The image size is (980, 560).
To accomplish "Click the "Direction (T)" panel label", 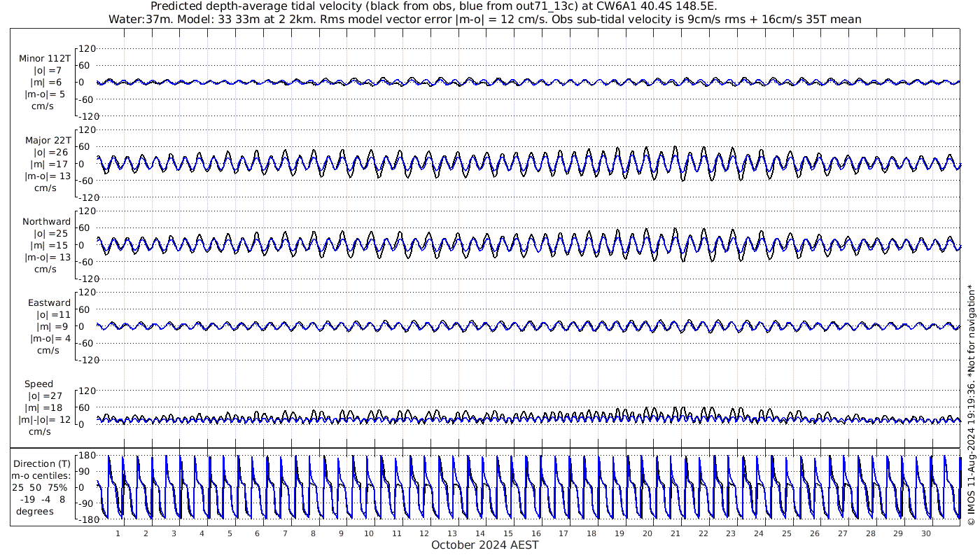I will (43, 463).
